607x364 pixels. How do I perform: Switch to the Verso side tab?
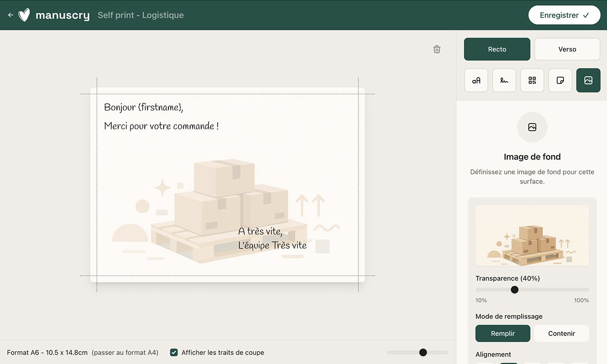click(567, 49)
